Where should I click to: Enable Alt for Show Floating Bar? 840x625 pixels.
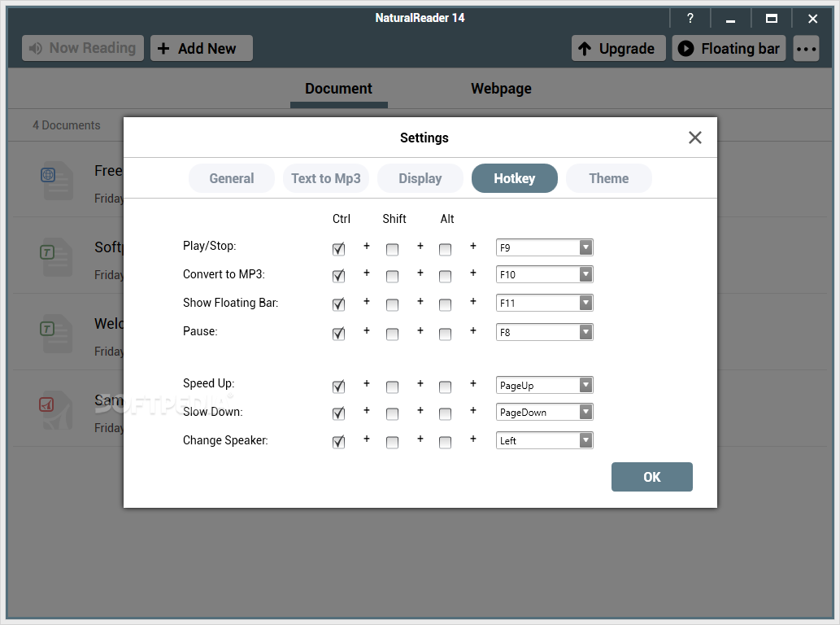(445, 304)
